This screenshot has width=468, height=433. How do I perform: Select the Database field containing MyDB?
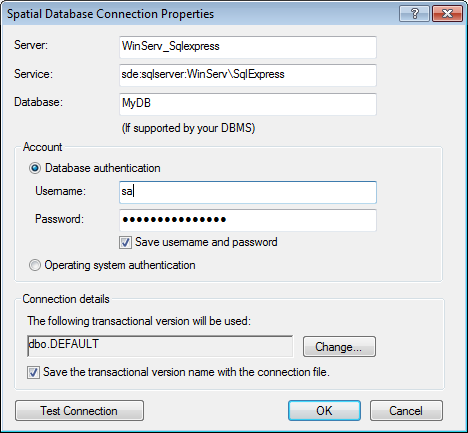tap(248, 104)
